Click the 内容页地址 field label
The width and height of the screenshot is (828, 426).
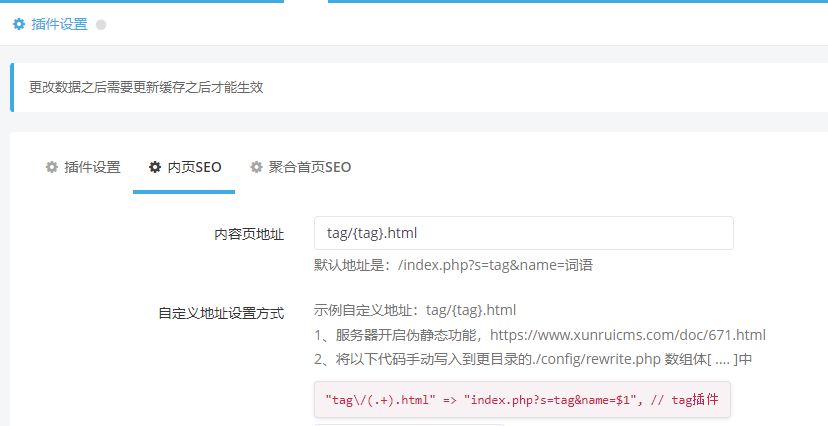249,234
